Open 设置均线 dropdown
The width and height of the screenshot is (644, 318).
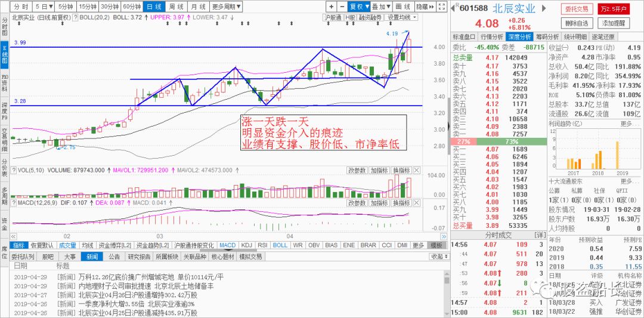coord(402,18)
